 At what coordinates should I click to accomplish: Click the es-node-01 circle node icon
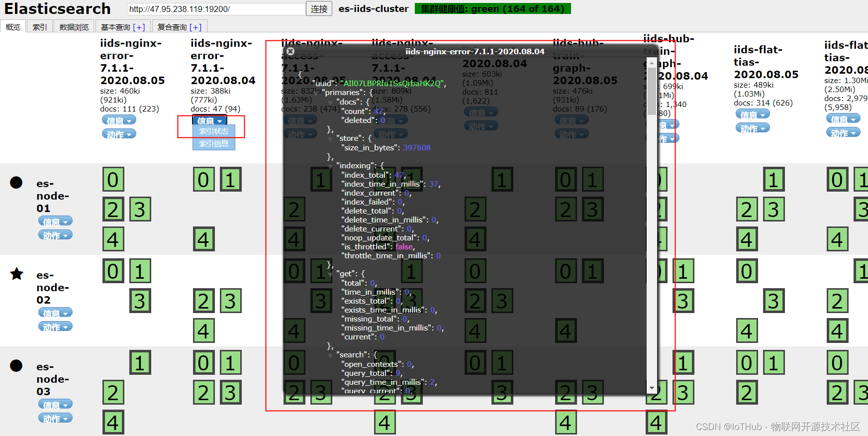click(x=16, y=183)
